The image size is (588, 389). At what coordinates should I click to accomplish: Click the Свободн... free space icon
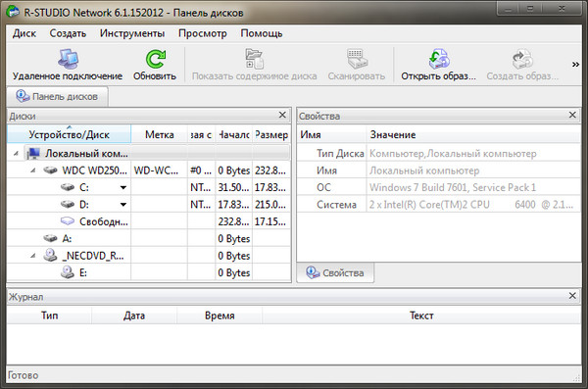tap(68, 220)
